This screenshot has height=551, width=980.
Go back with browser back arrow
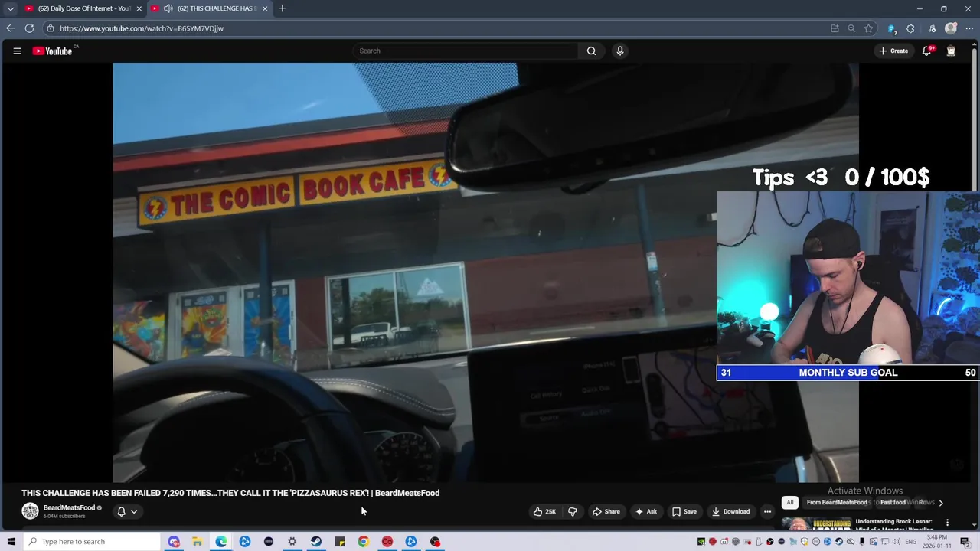pyautogui.click(x=10, y=28)
